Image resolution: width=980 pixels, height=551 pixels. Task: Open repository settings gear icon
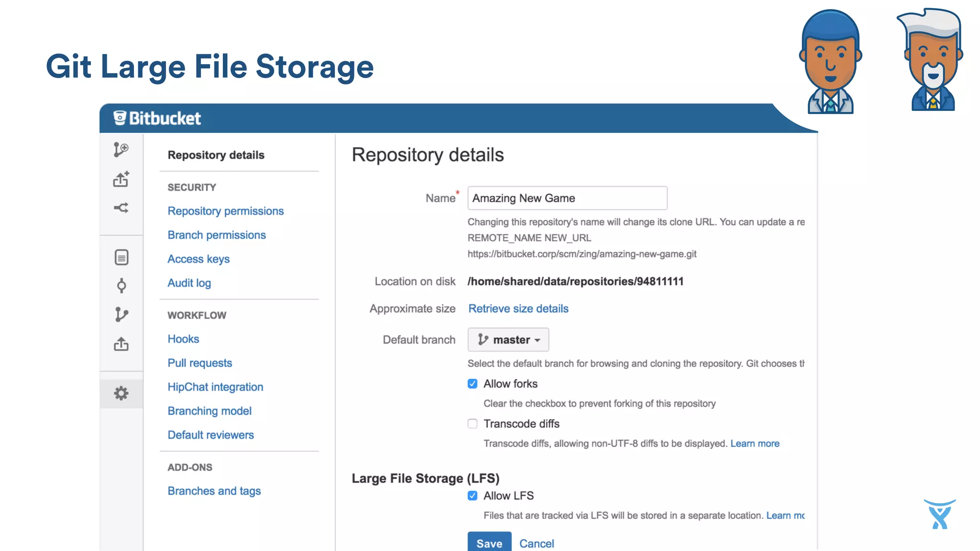point(121,393)
